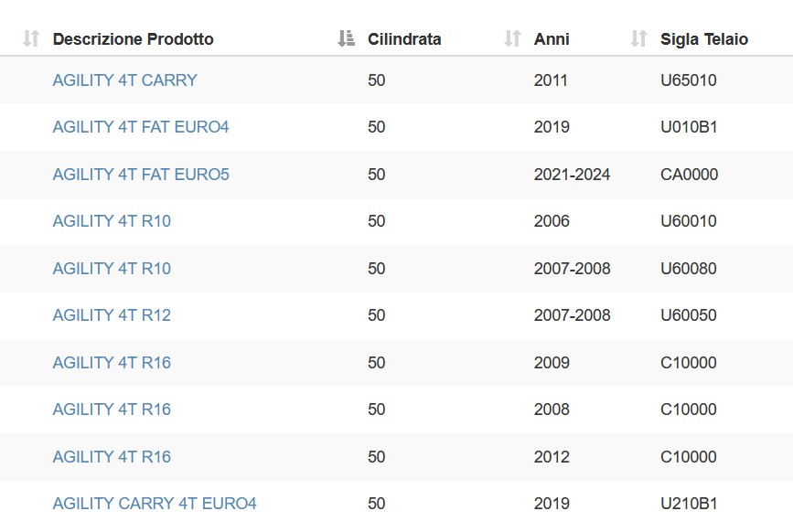Open AGILITY 4T R16 from year 2008
Viewport: 793px width, 532px height.
(112, 409)
